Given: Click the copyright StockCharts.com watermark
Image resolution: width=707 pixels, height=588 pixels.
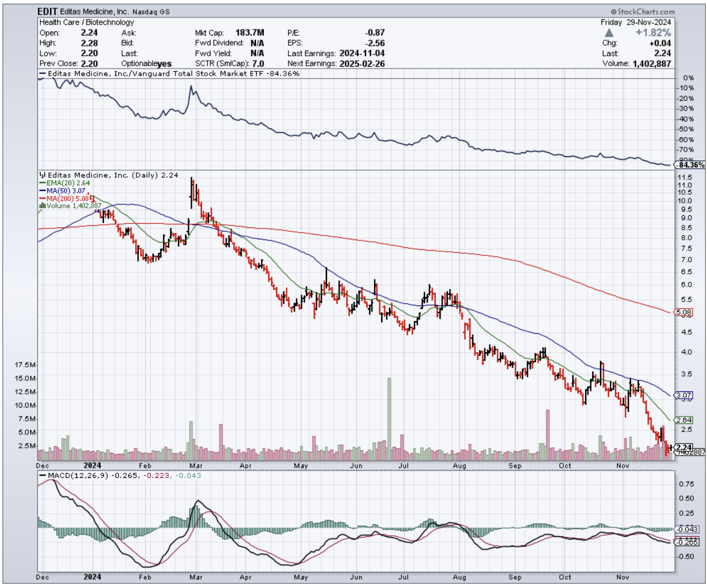Looking at the screenshot, I should [x=643, y=11].
